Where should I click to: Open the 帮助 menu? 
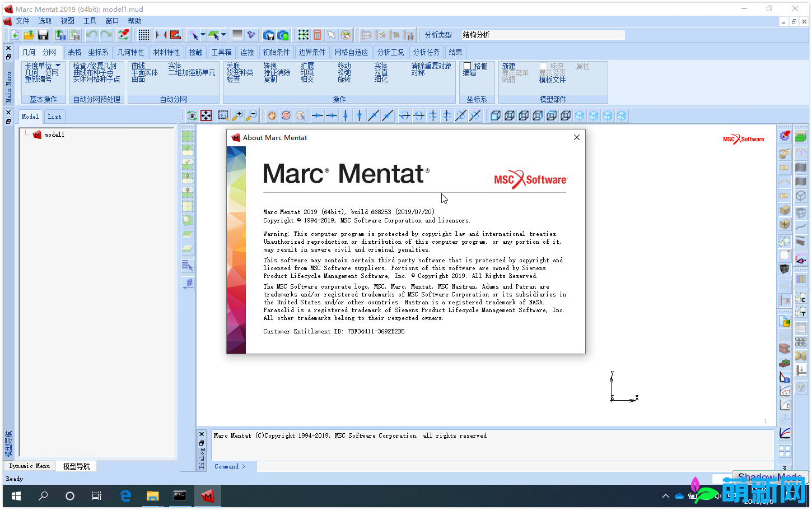click(134, 21)
